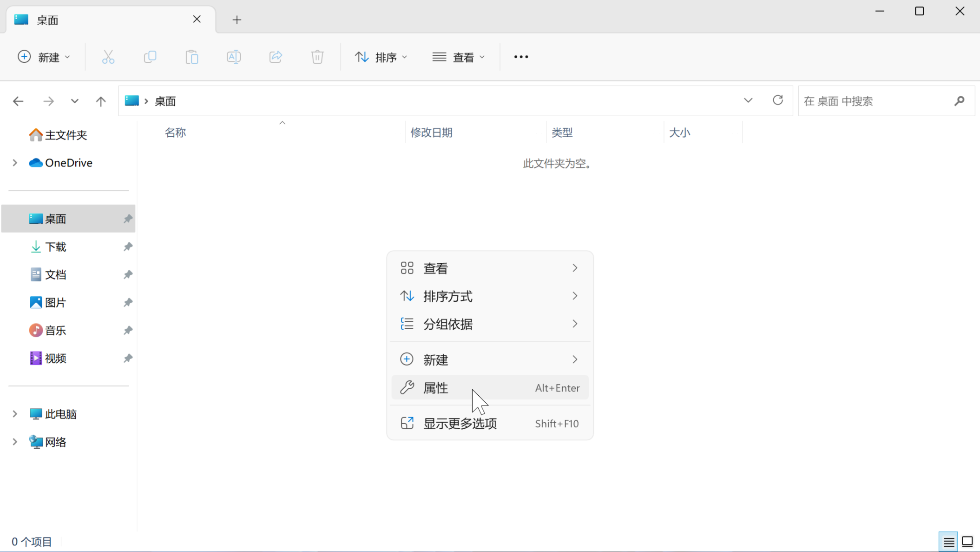Open the 新建 button in the toolbar
This screenshot has height=552, width=980.
point(44,57)
